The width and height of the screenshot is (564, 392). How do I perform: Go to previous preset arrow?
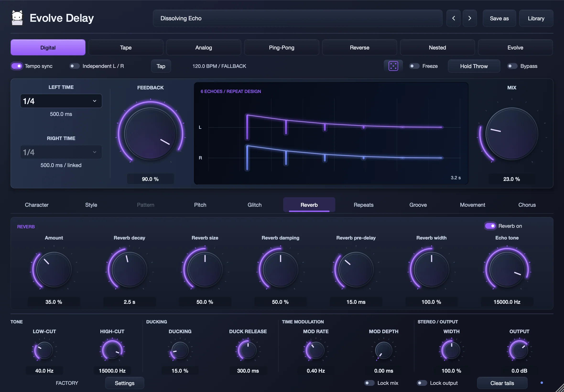pos(453,18)
